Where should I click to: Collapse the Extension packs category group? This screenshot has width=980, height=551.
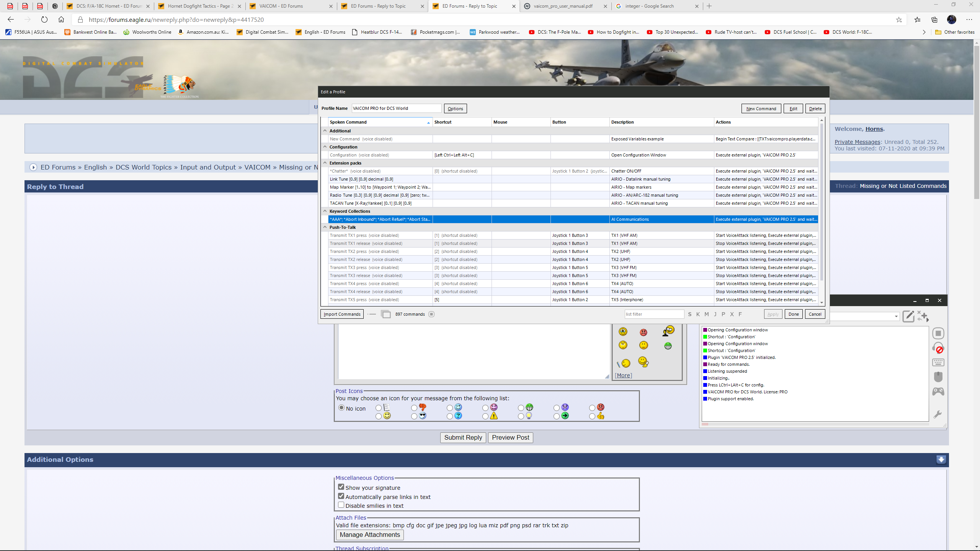click(325, 163)
